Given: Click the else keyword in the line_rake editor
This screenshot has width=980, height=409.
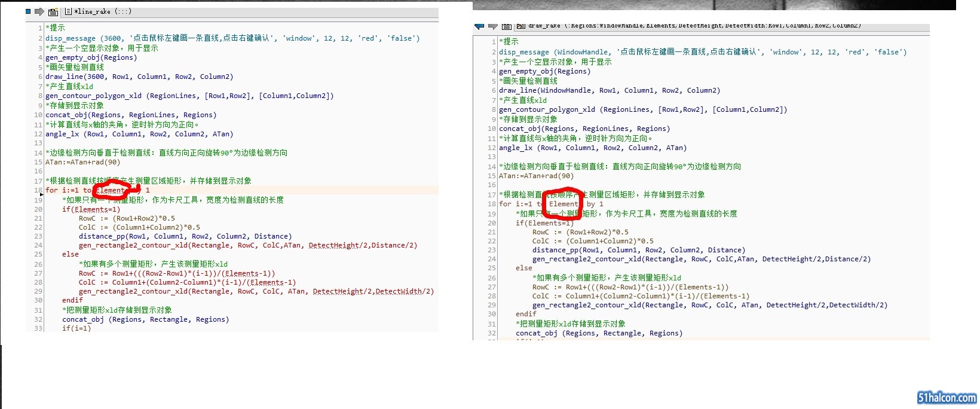Looking at the screenshot, I should [71, 254].
